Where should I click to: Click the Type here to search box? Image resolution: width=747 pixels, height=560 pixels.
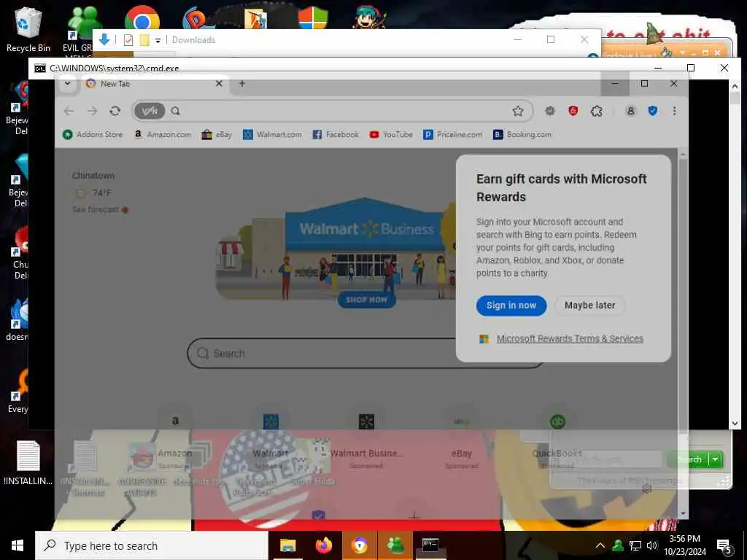(x=152, y=545)
